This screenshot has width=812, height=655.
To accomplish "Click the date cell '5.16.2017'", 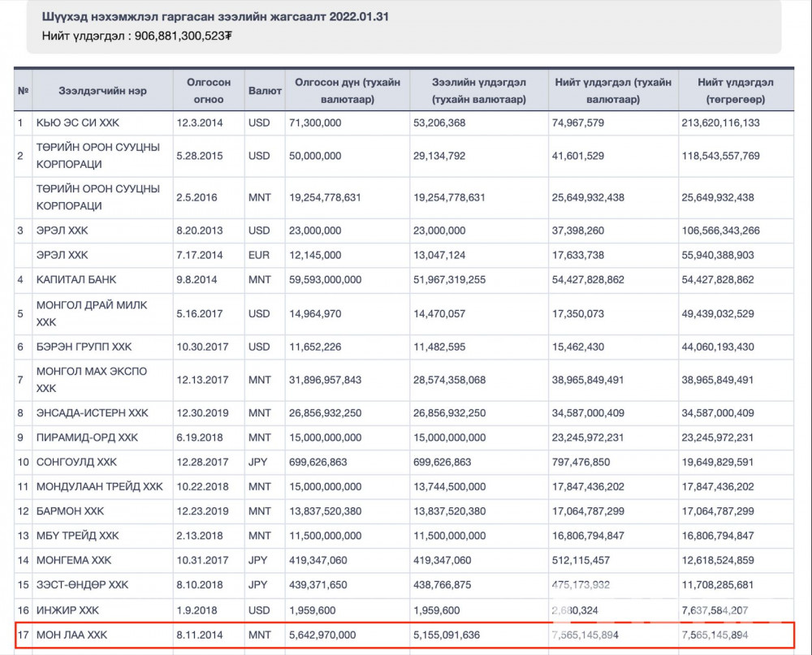I will pyautogui.click(x=200, y=314).
